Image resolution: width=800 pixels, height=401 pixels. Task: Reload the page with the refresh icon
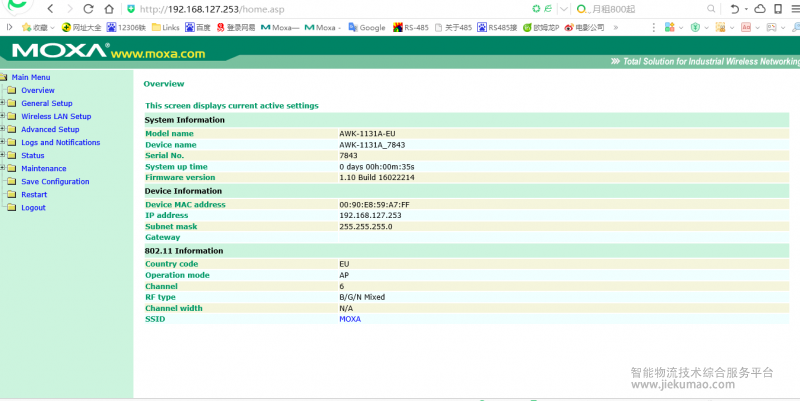88,9
